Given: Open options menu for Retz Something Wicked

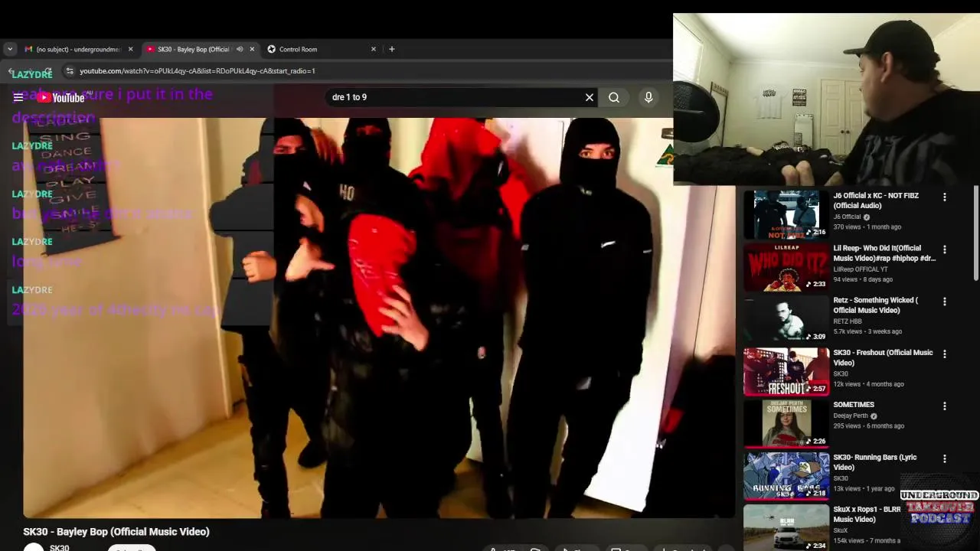Looking at the screenshot, I should pos(944,302).
